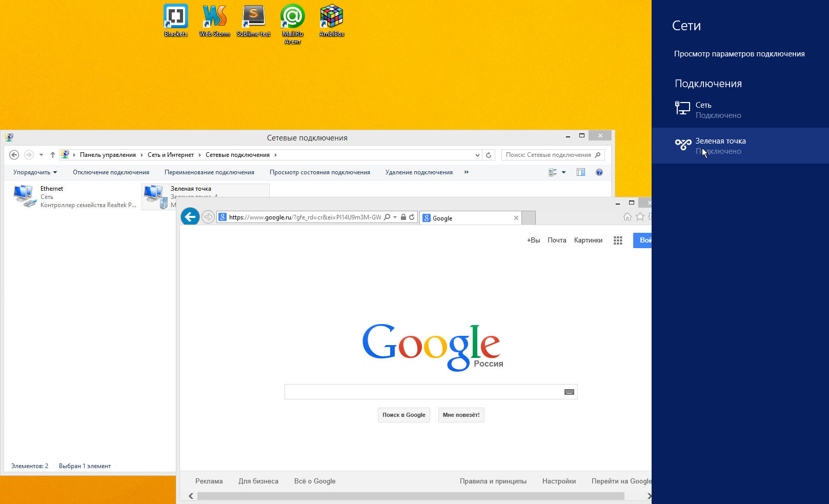Expand the Explorer address bar history dropdown

477,155
